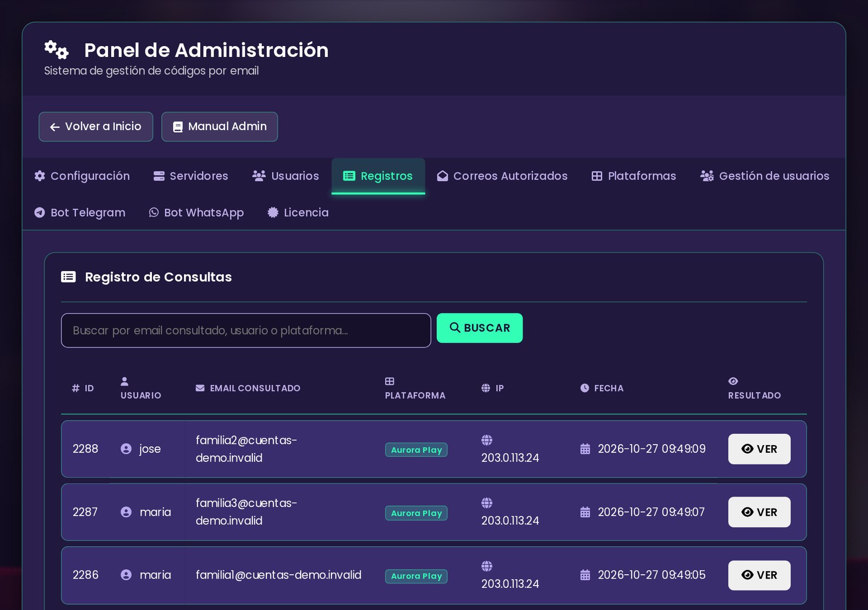
Task: Open the Manual Admin button
Action: point(220,127)
